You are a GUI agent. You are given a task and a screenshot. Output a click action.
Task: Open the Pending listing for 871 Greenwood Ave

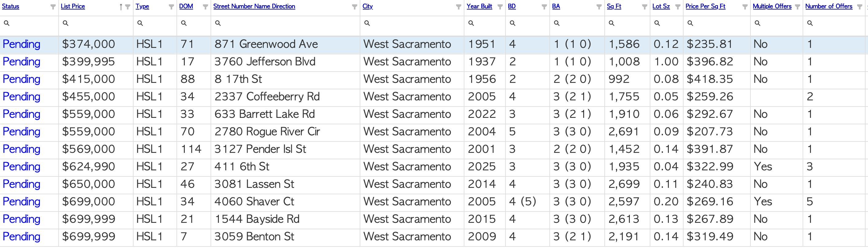[x=21, y=44]
